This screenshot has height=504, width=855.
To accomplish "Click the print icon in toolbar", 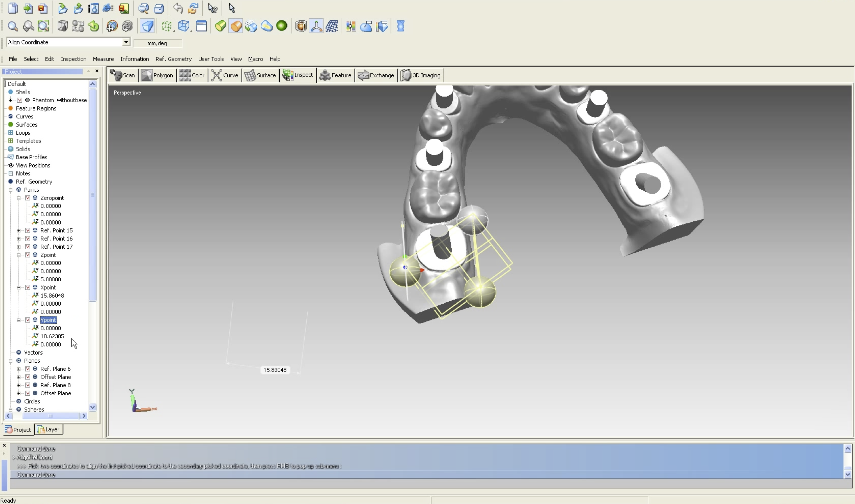I will (159, 8).
